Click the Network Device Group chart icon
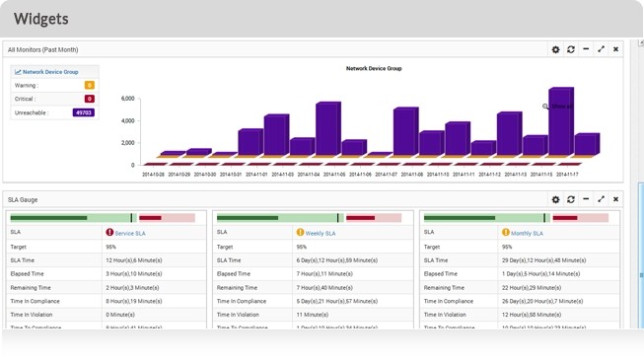This screenshot has height=364, width=644. point(18,72)
